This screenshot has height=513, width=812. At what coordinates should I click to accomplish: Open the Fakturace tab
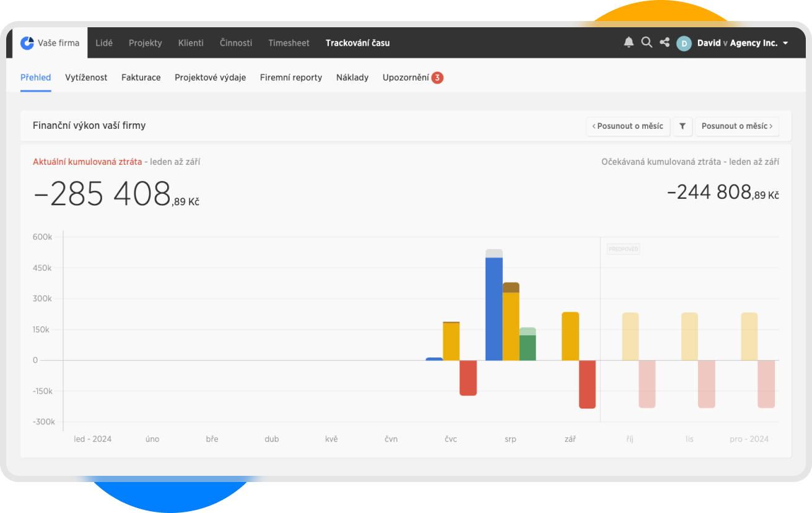click(141, 77)
